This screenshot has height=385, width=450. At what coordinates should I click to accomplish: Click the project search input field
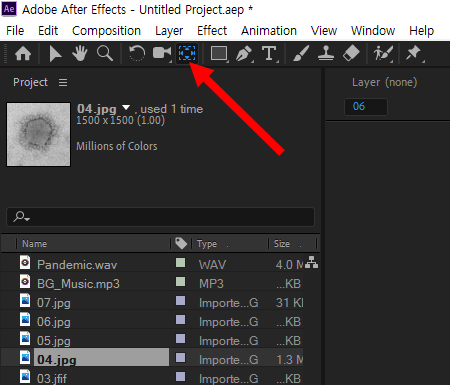(160, 217)
